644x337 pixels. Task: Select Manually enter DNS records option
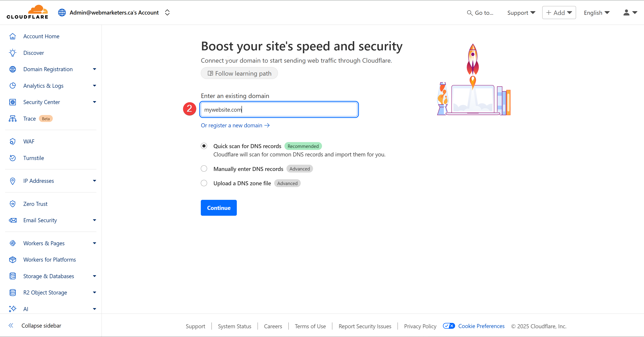pos(204,169)
